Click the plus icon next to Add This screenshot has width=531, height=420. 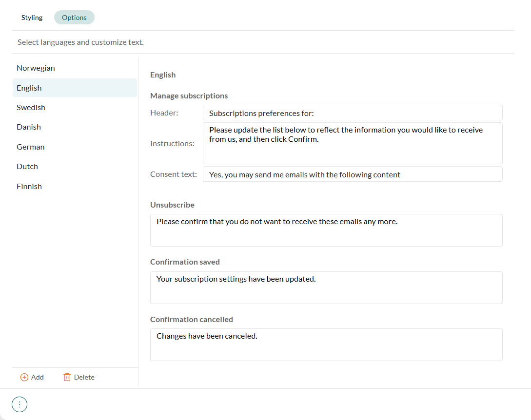tap(24, 377)
